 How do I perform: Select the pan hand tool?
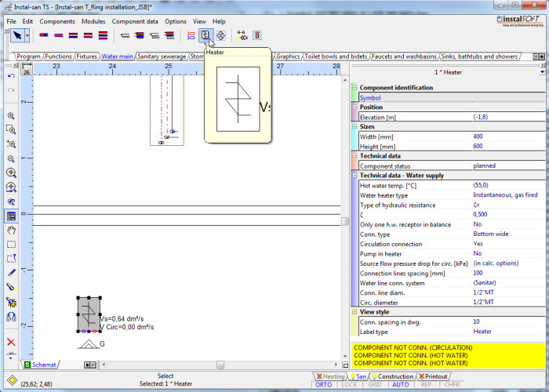(11, 230)
